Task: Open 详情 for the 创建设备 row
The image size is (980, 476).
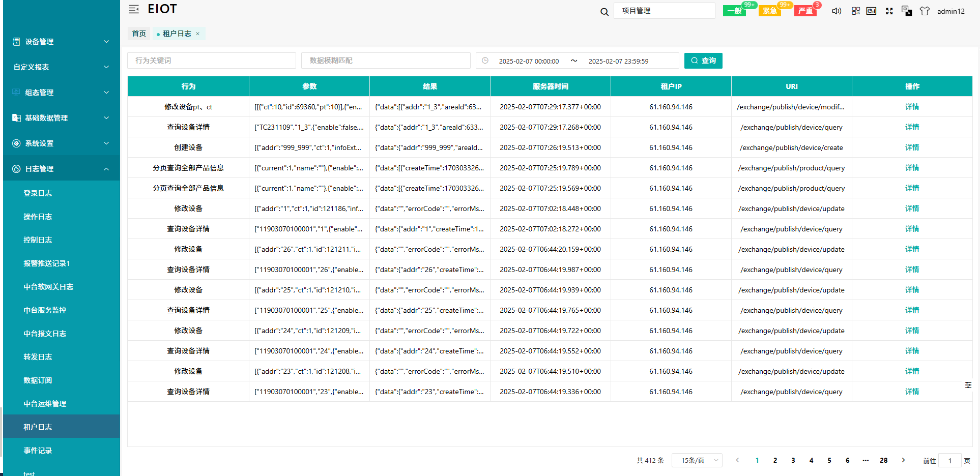Action: pyautogui.click(x=912, y=147)
